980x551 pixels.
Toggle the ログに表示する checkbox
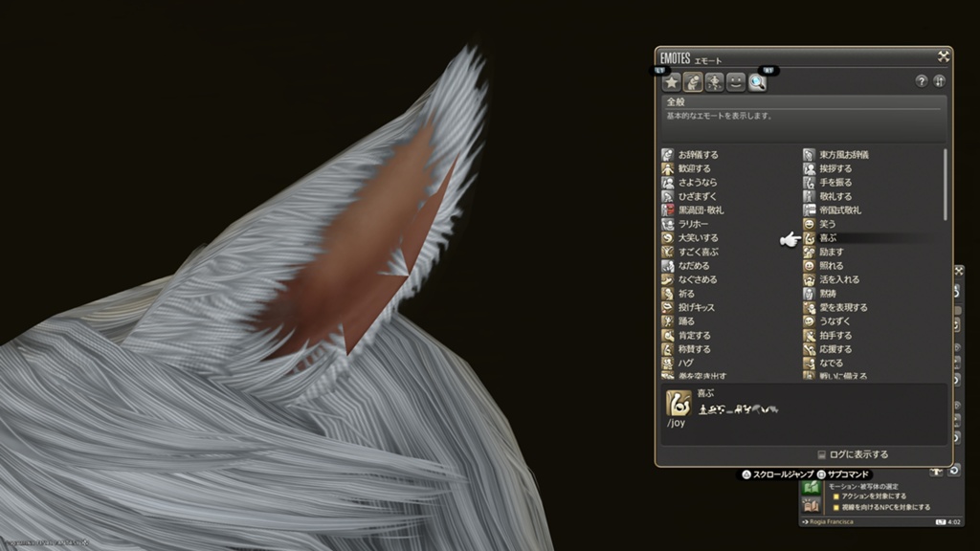pos(822,454)
